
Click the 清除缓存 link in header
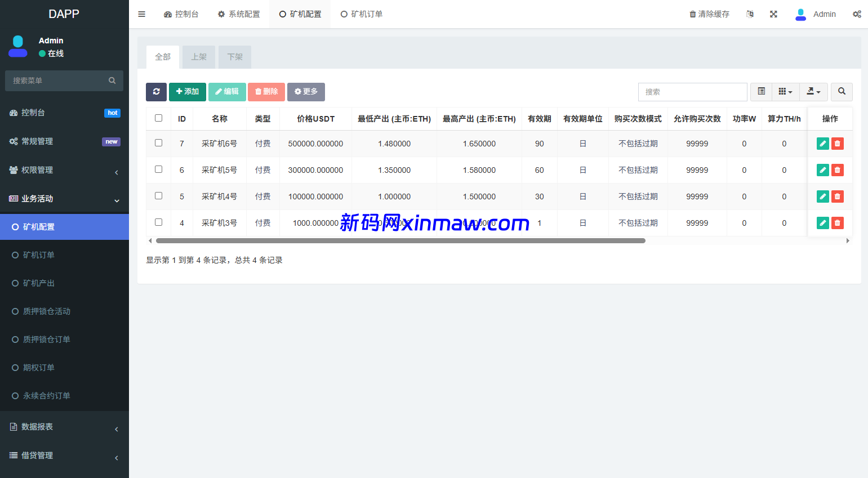coord(709,14)
